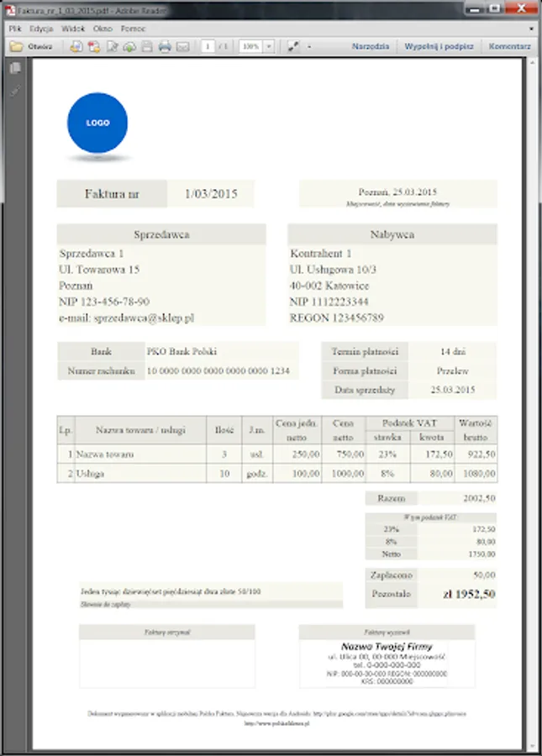
Task: Click the text REGON 123456789
Action: click(x=337, y=318)
